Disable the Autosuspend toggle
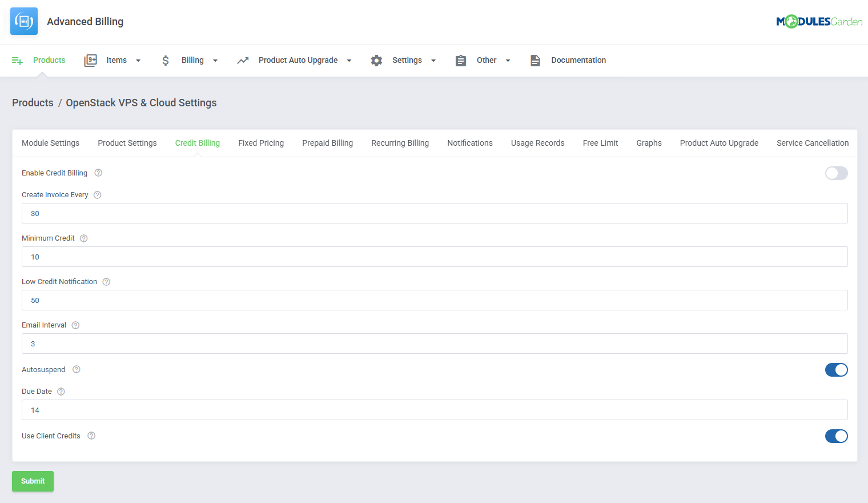Screen dimensions: 868x503 click(x=836, y=370)
